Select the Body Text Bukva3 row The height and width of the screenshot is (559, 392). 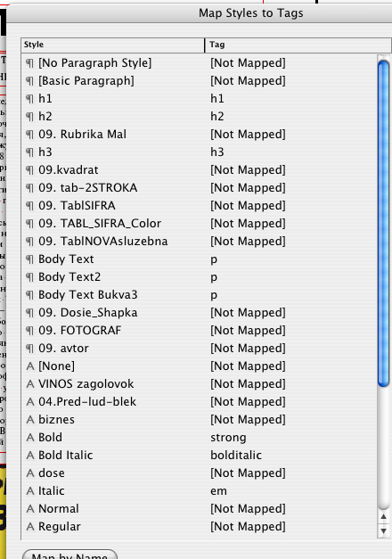pyautogui.click(x=199, y=295)
